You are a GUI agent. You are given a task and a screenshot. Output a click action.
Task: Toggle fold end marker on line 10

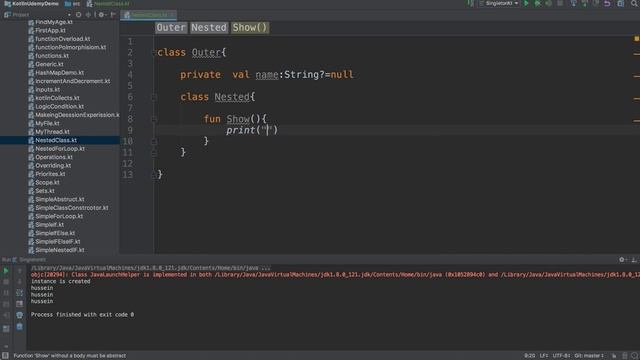coord(154,141)
